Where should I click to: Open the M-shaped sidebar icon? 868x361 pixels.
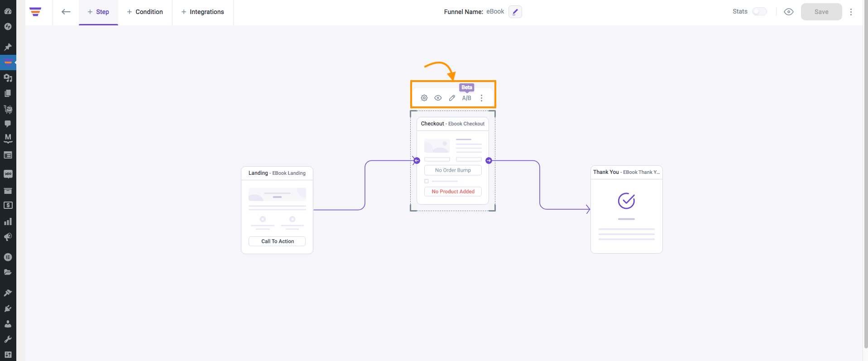pos(8,138)
